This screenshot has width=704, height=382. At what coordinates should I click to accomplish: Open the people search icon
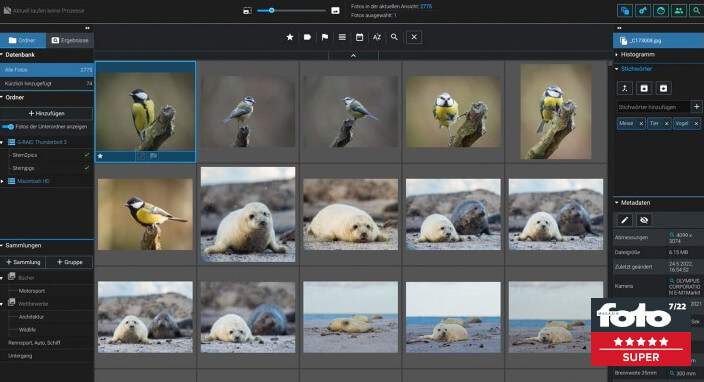(678, 10)
